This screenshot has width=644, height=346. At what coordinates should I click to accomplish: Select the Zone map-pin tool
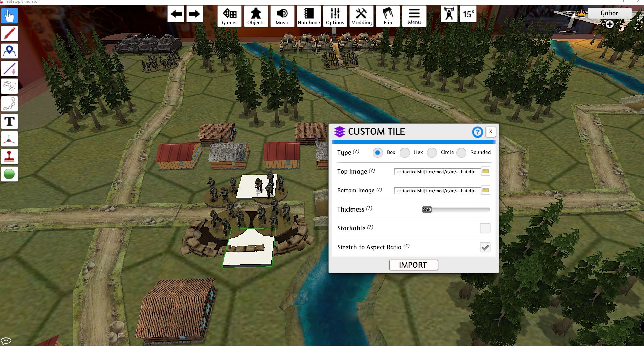[9, 51]
